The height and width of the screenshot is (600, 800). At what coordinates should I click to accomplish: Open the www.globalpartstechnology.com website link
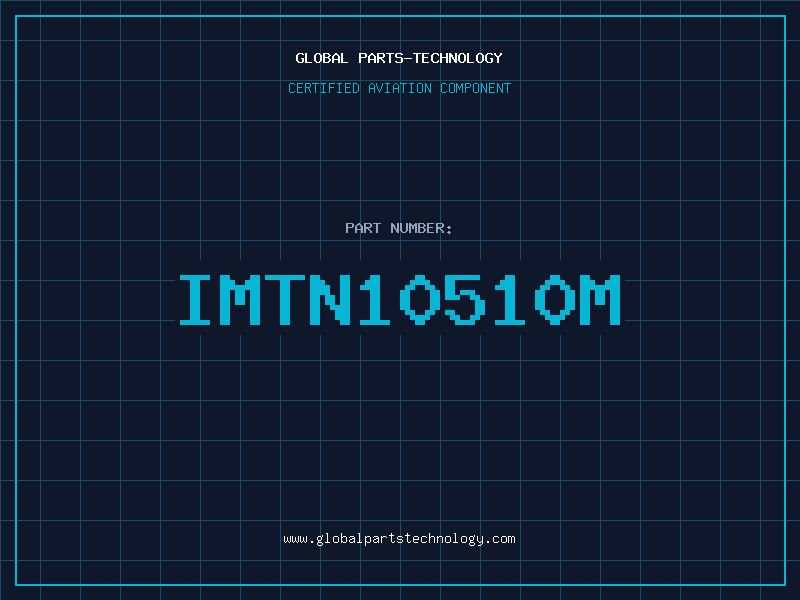pyautogui.click(x=399, y=539)
